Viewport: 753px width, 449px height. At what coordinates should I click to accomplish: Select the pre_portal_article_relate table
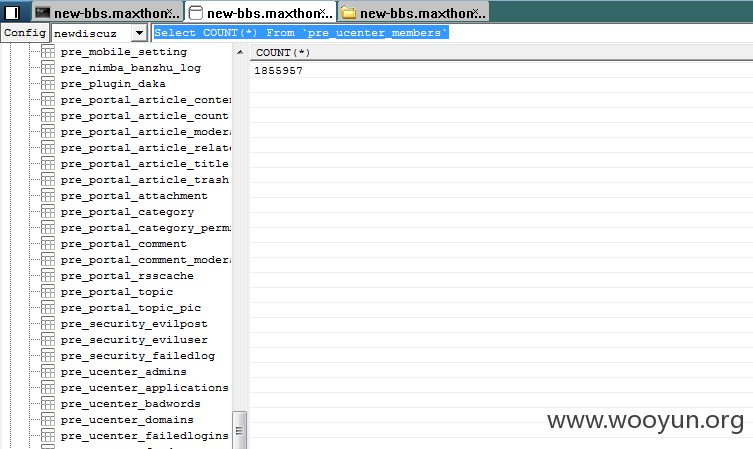point(146,148)
